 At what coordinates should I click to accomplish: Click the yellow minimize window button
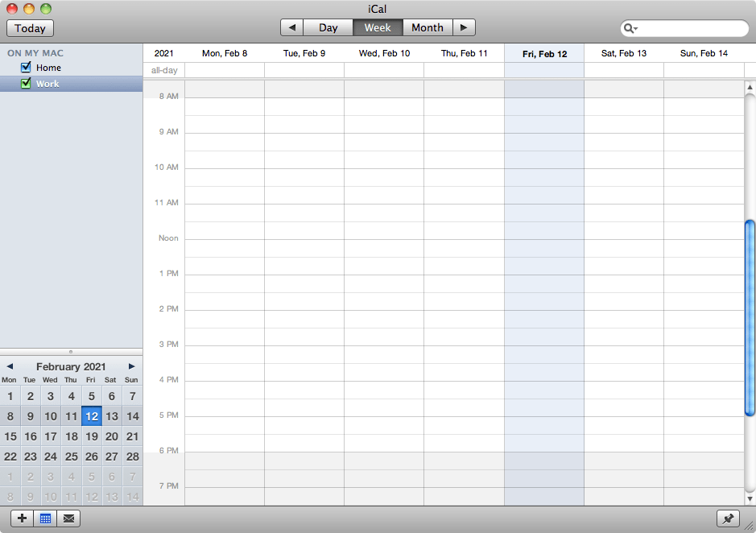pyautogui.click(x=29, y=9)
